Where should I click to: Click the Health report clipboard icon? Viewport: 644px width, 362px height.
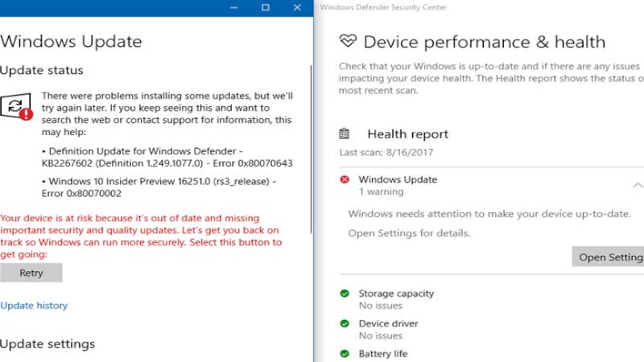click(345, 134)
